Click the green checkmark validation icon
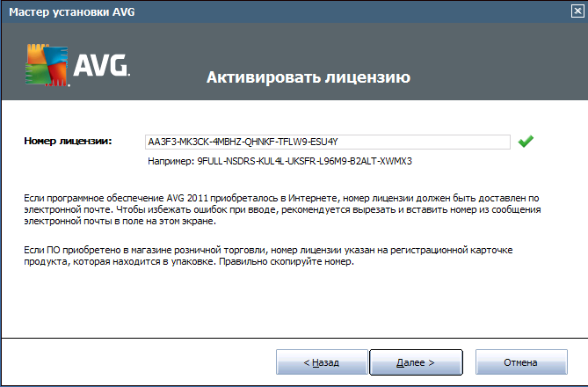 pos(526,141)
